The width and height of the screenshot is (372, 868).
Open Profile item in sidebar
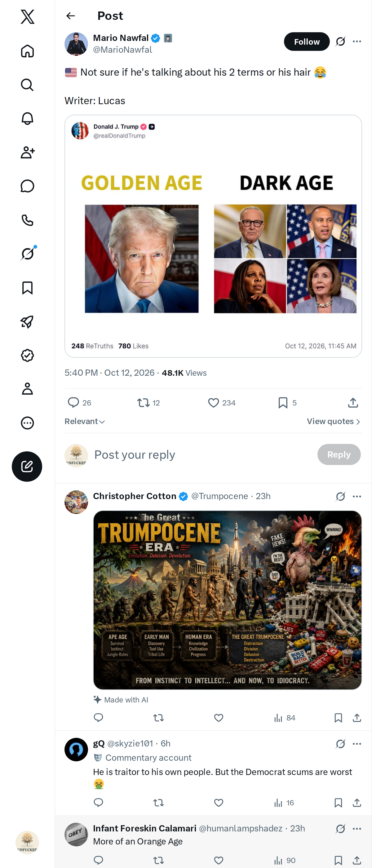(x=27, y=389)
